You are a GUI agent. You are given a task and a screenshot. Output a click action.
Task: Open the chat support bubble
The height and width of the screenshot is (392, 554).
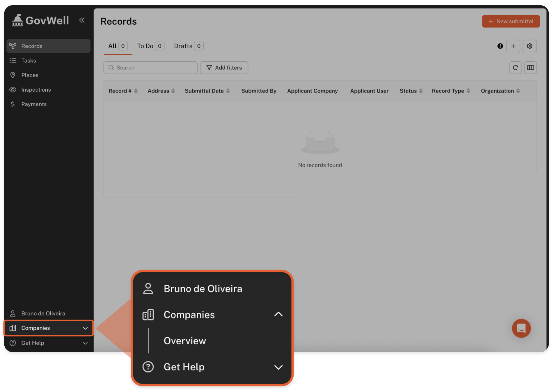[521, 328]
